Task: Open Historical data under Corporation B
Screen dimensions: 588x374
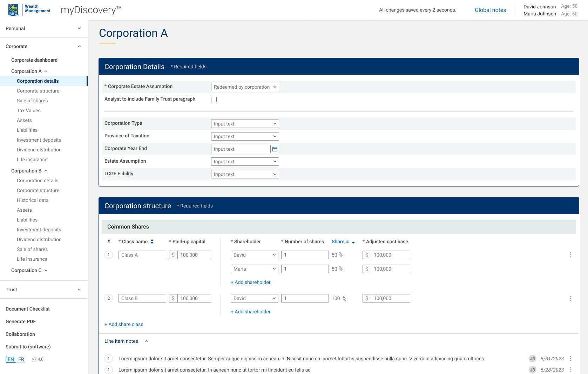Action: point(33,200)
